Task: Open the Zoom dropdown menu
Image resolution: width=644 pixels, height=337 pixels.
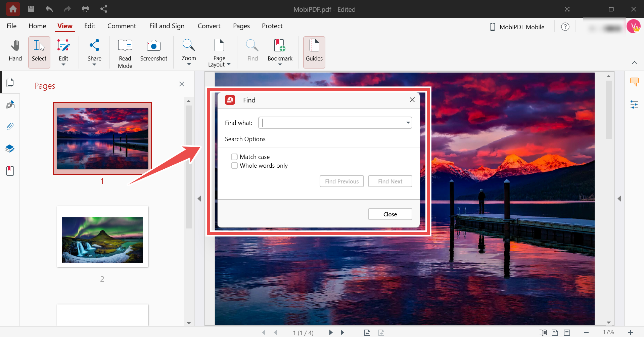Action: (x=189, y=53)
